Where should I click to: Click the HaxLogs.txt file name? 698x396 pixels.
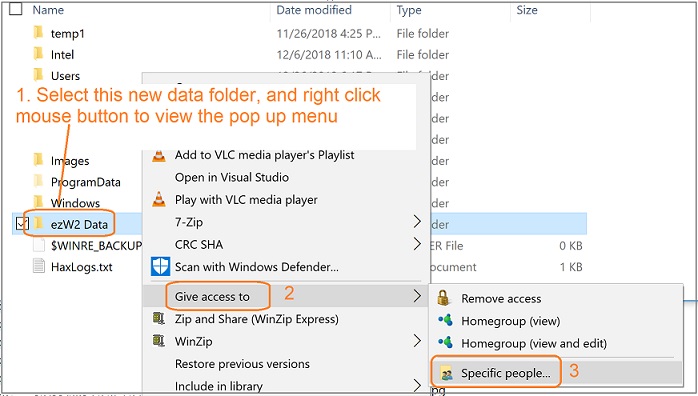coord(81,267)
